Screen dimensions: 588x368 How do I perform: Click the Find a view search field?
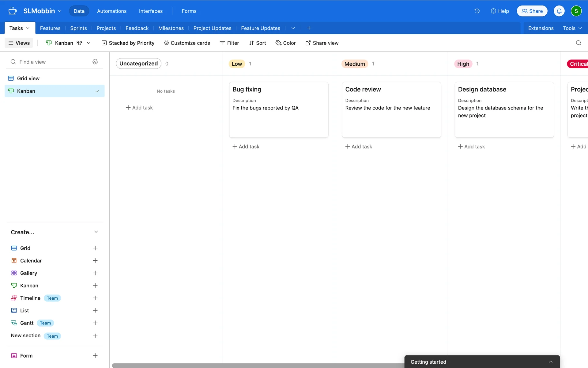point(49,62)
